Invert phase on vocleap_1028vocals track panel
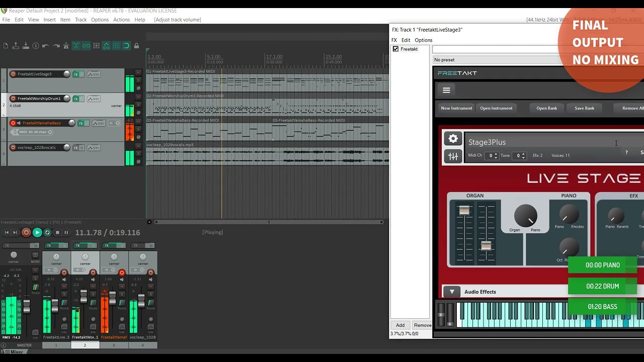Screen dimensions: 644x362 (138, 161)
